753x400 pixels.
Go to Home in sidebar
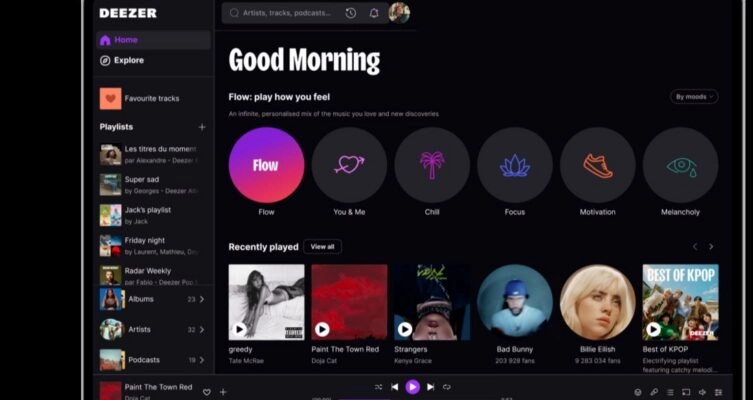pyautogui.click(x=153, y=40)
